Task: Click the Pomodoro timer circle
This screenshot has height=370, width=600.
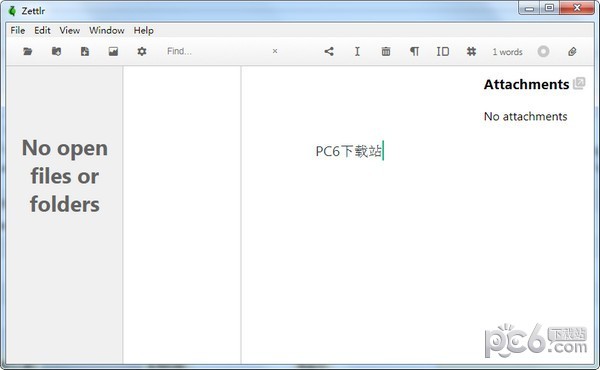Action: [x=543, y=51]
